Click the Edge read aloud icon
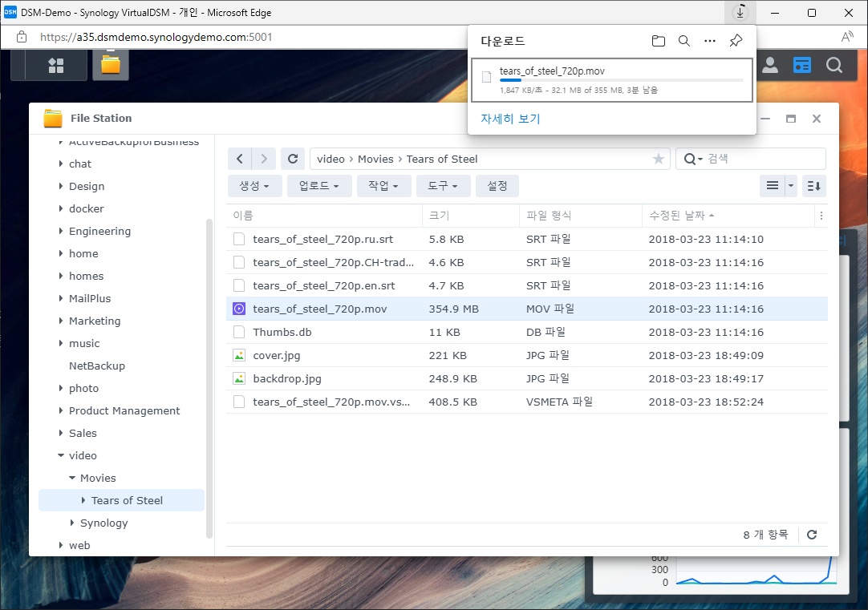Image resolution: width=868 pixels, height=610 pixels. [x=847, y=37]
